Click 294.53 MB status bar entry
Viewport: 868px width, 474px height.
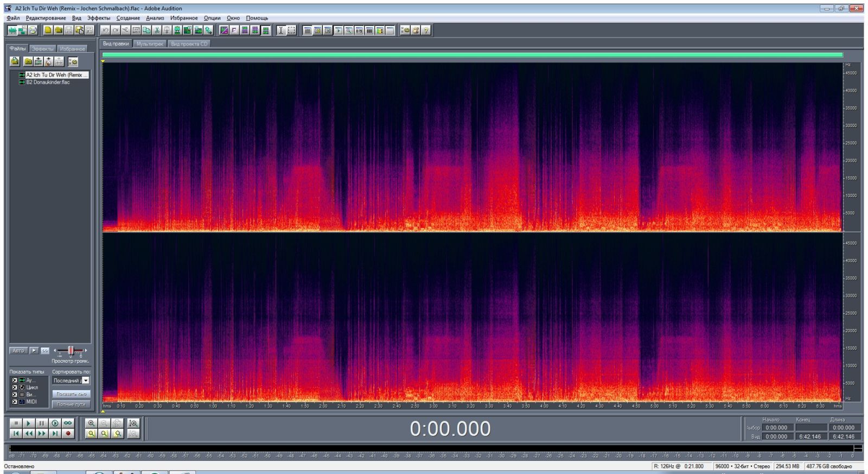[788, 466]
